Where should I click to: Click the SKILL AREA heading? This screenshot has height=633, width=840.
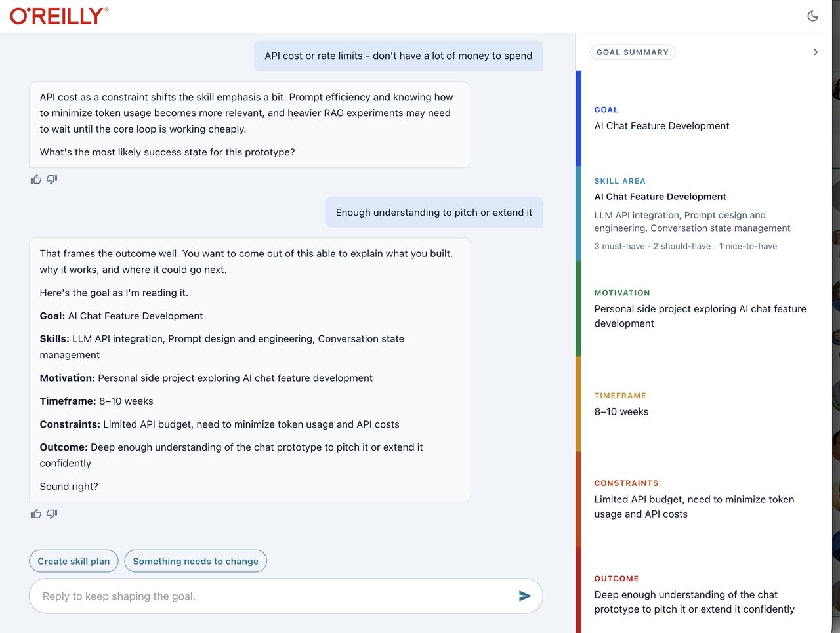pos(620,181)
